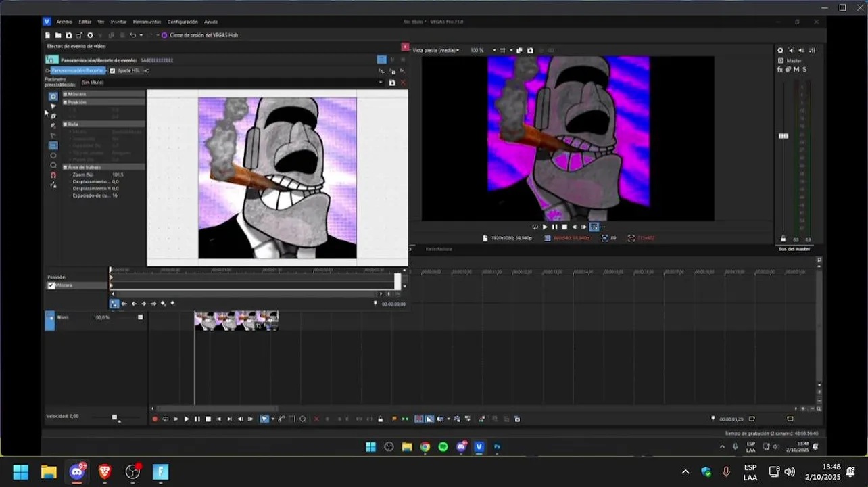The width and height of the screenshot is (868, 487).
Task: Toggle the Snap magnet icon in pan/crop
Action: 53,175
